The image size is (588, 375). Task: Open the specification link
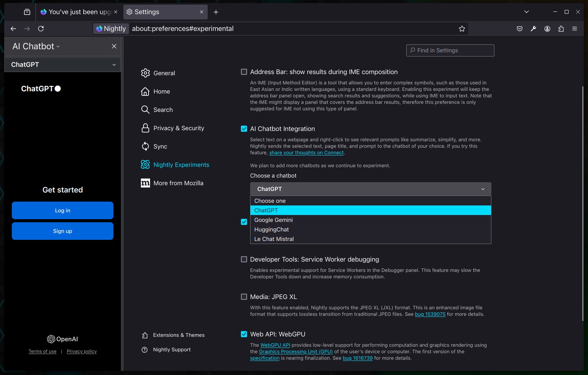click(265, 358)
